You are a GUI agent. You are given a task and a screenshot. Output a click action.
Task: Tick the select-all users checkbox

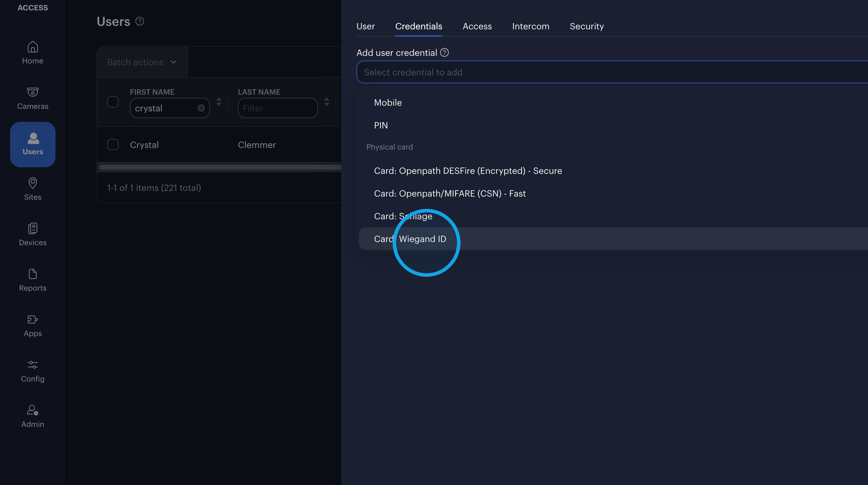click(113, 102)
